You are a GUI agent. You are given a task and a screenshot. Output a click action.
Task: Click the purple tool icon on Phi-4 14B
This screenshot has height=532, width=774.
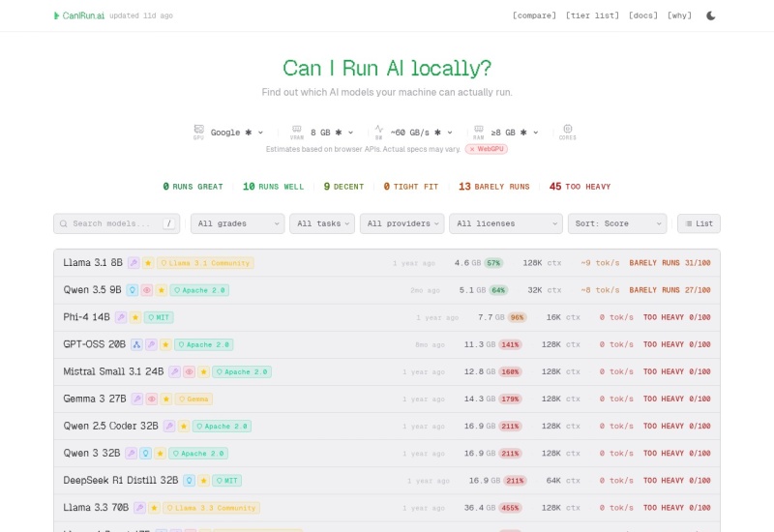121,317
